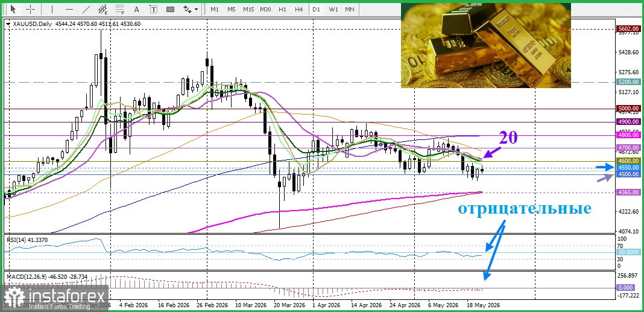Choose the text label tool

coord(153,9)
